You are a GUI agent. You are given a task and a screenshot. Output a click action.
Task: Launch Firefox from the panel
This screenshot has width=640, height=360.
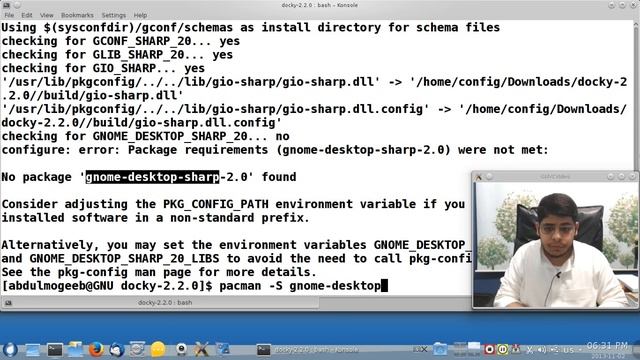click(96, 349)
